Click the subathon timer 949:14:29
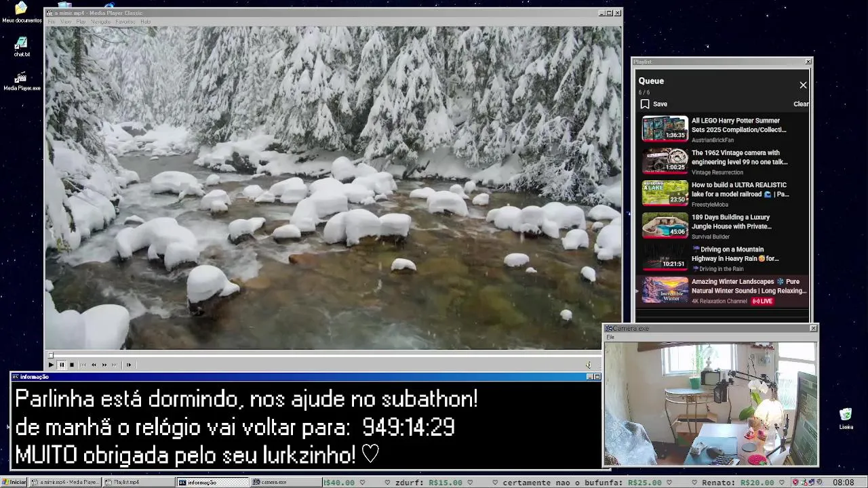The width and height of the screenshot is (868, 488). [408, 427]
